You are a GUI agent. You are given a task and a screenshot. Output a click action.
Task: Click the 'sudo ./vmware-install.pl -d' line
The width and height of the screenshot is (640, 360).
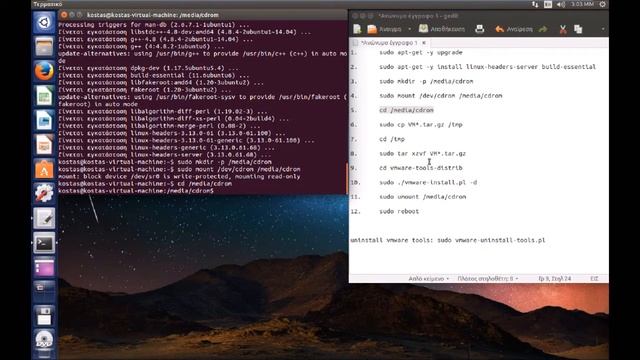pos(428,182)
